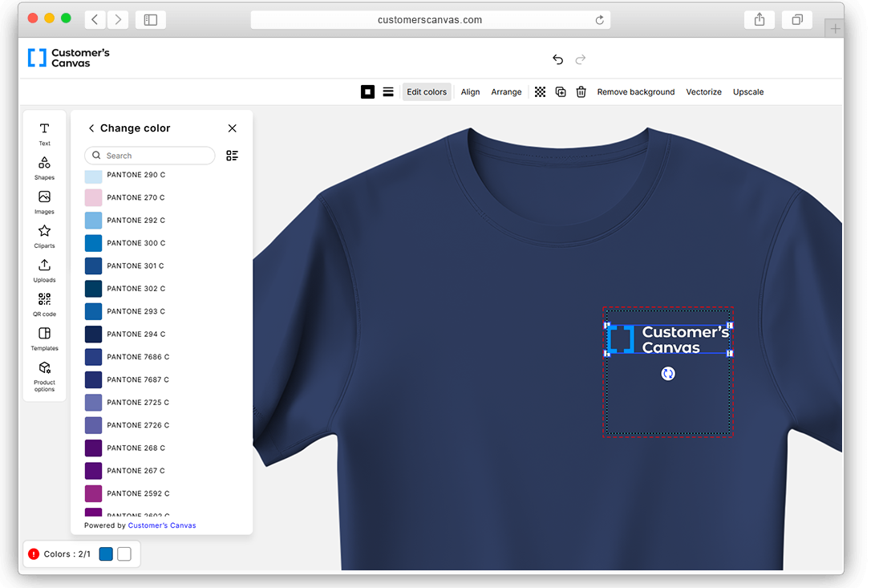Open Product options in sidebar

44,374
